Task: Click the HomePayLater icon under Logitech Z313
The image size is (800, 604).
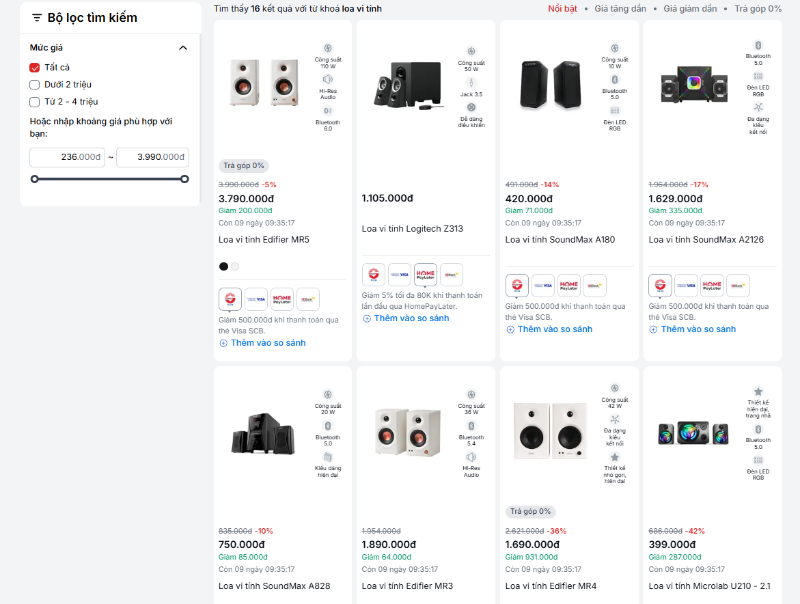Action: (x=425, y=274)
